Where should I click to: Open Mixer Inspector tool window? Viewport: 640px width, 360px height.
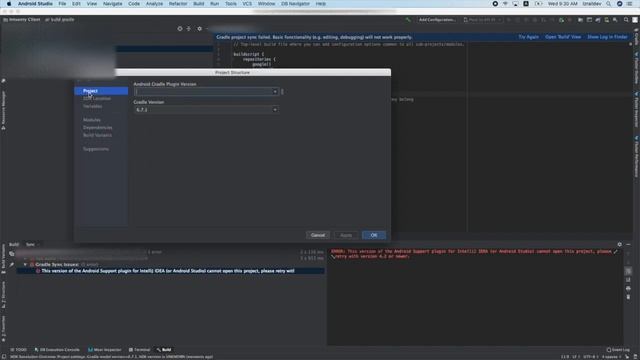click(x=105, y=350)
